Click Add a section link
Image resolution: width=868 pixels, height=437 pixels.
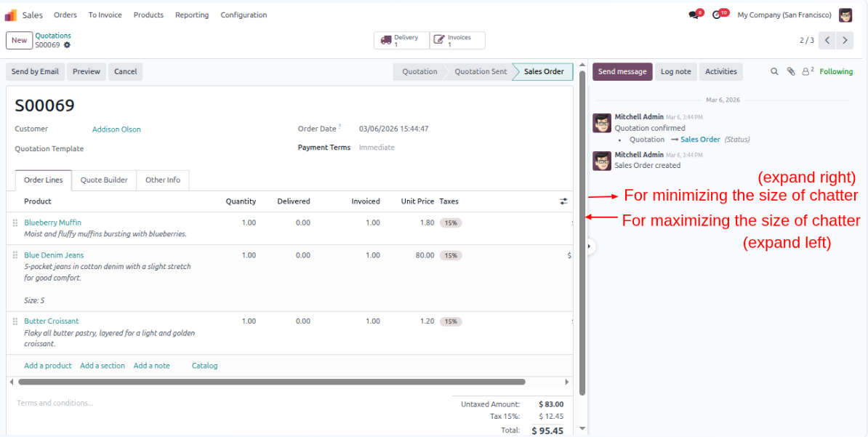click(x=103, y=366)
